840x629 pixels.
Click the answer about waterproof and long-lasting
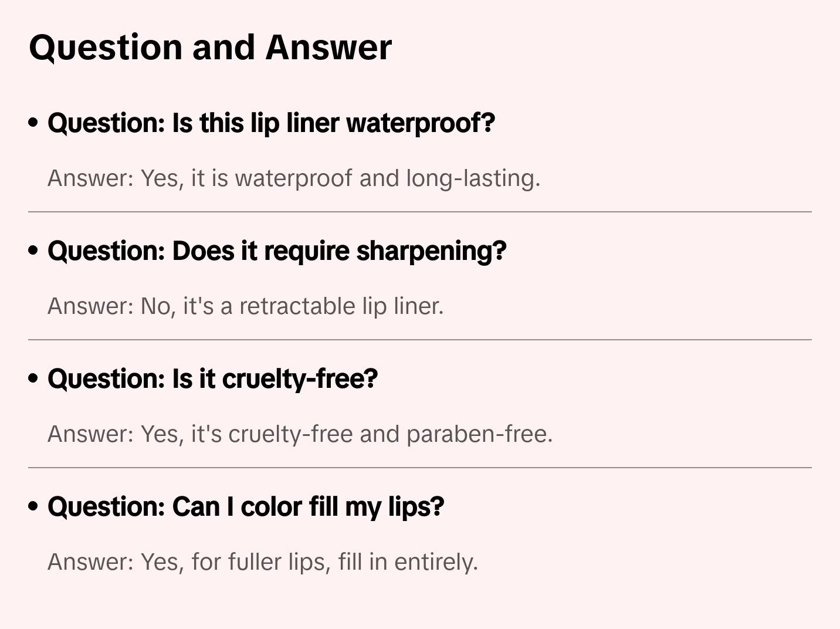[x=293, y=178]
